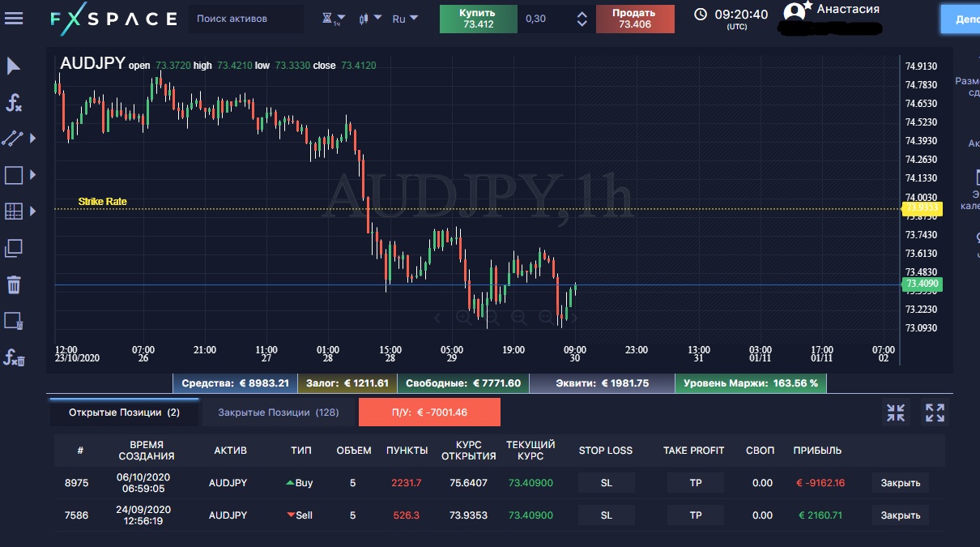Select the rectangle shape tool
This screenshot has height=547, width=980.
click(14, 174)
